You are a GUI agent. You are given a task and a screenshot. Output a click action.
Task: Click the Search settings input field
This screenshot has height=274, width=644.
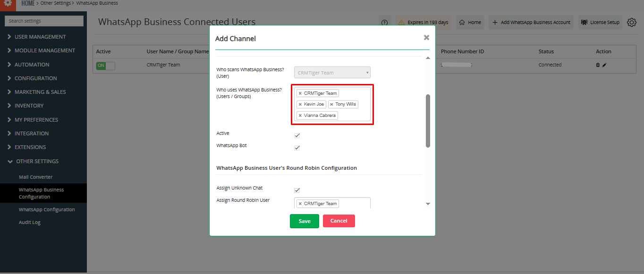click(44, 21)
